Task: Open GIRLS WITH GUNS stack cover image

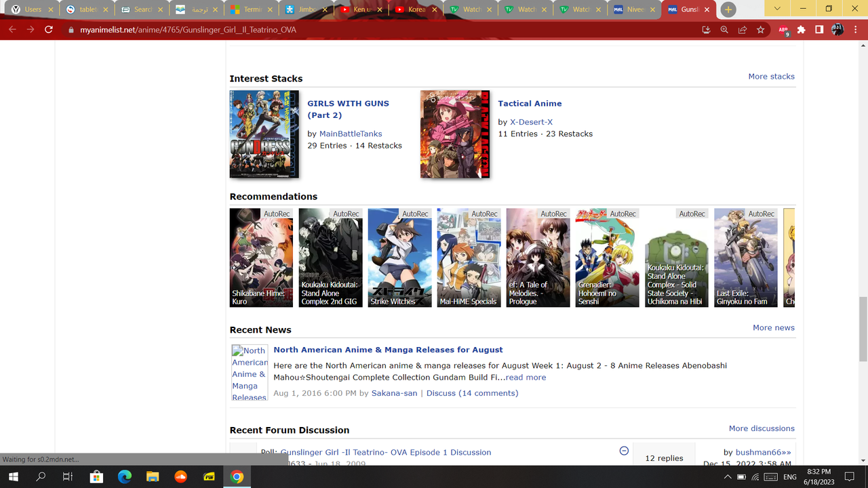Action: pos(264,134)
